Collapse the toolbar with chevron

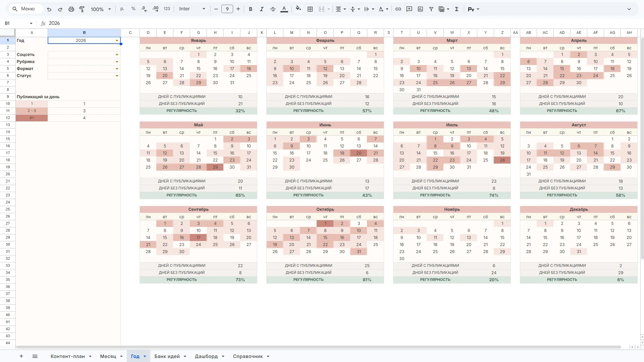629,9
